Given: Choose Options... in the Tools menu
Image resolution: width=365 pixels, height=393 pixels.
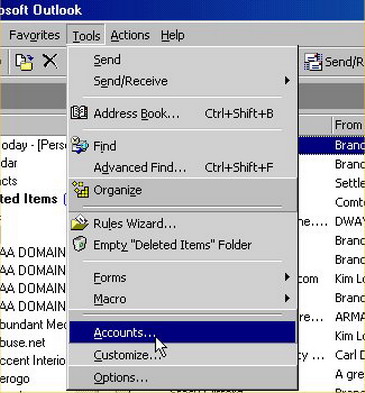Looking at the screenshot, I should point(182,377).
